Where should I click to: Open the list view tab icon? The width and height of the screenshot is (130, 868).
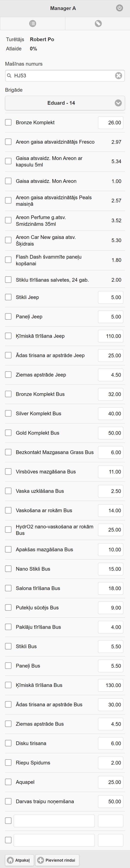(x=33, y=23)
